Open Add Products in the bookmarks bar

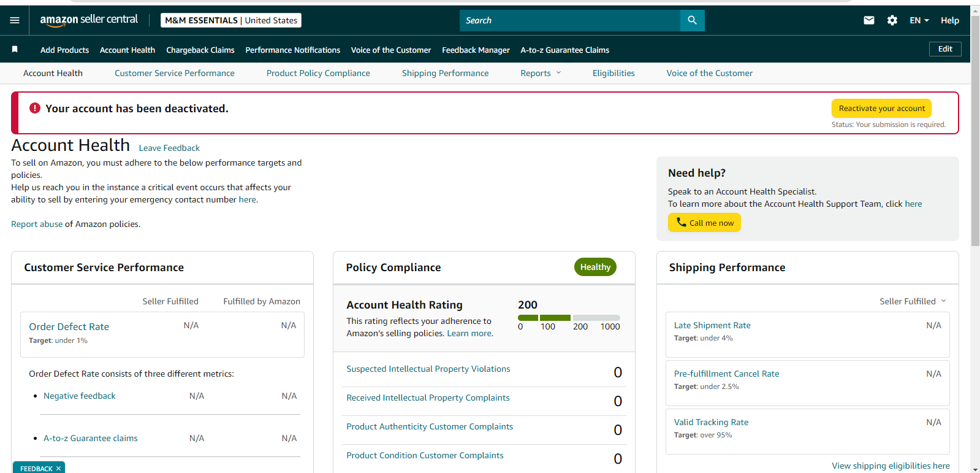tap(64, 50)
